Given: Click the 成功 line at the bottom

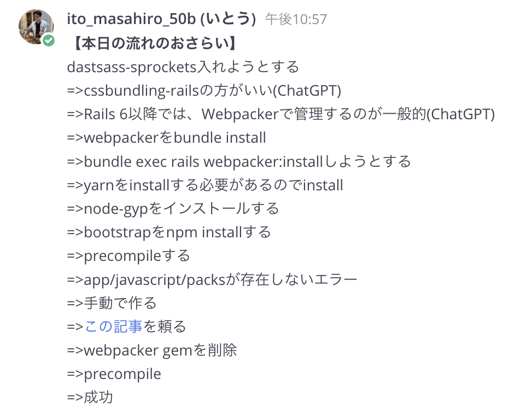Looking at the screenshot, I should [x=90, y=397].
